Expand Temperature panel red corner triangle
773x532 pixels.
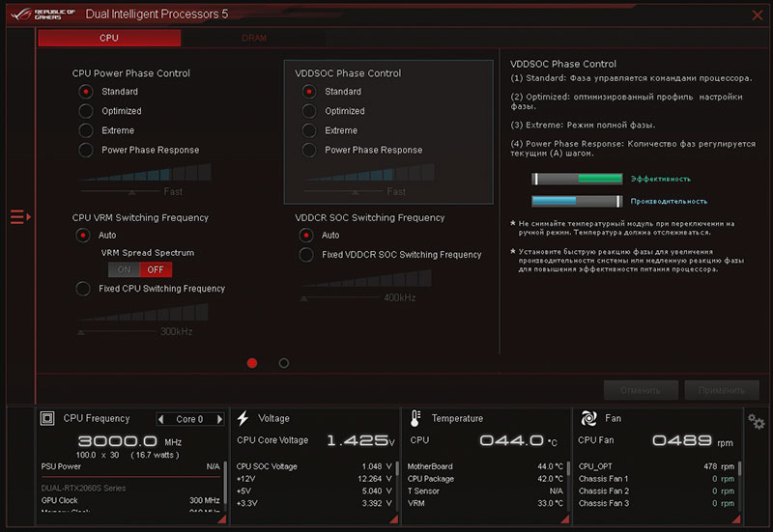click(x=564, y=518)
